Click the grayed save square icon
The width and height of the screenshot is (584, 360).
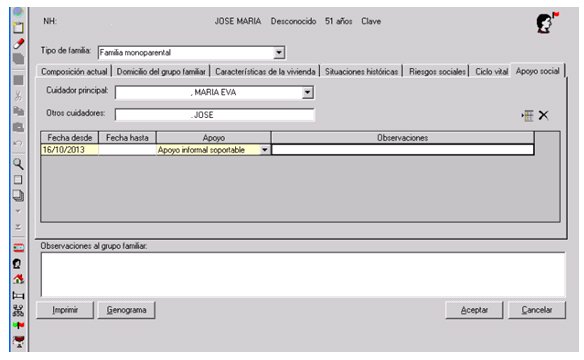pyautogui.click(x=18, y=80)
